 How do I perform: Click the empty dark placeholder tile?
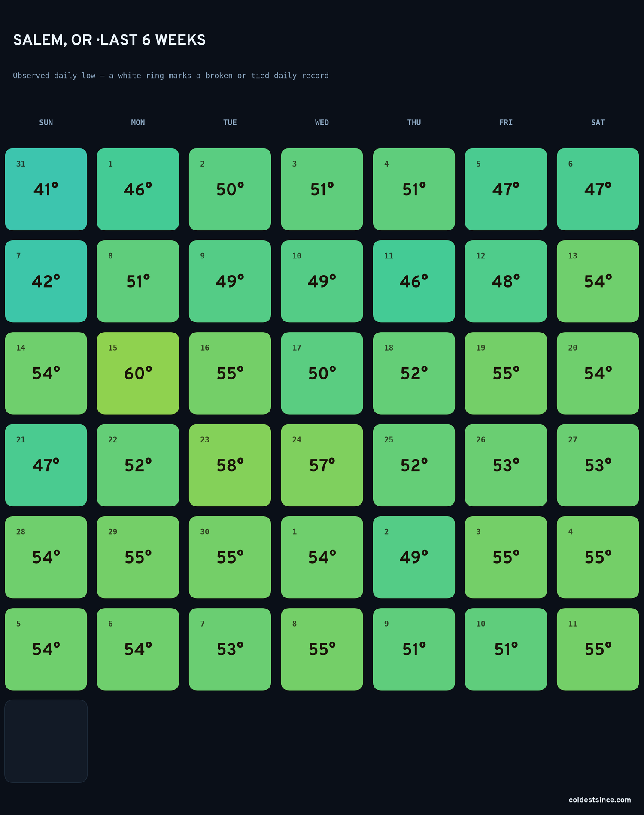coord(46,741)
